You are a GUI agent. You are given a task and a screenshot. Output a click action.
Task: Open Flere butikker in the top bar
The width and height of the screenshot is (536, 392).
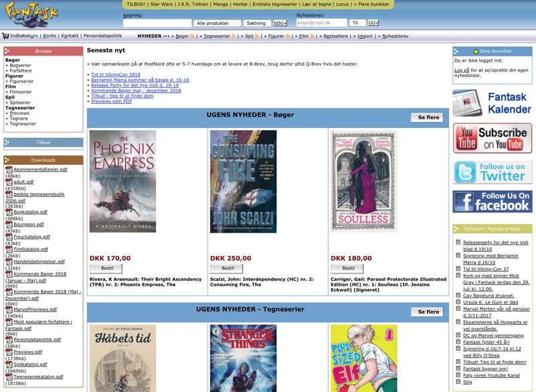point(374,4)
